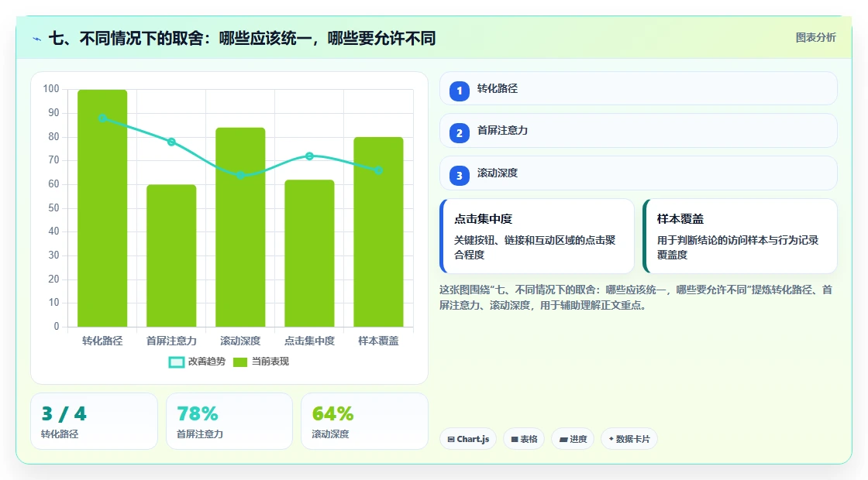This screenshot has width=868, height=480.
Task: Click the number 3 badge for 滚动深度
Action: pyautogui.click(x=459, y=176)
